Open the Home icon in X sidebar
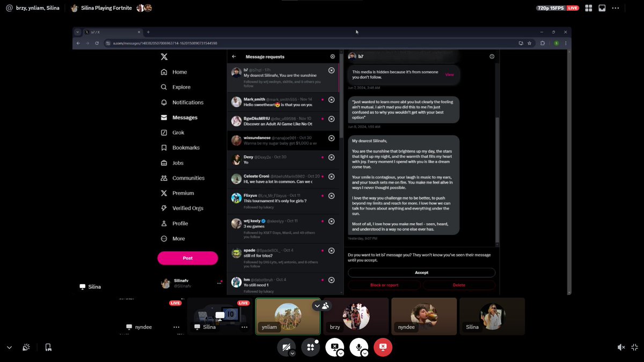This screenshot has height=362, width=644. pyautogui.click(x=164, y=72)
